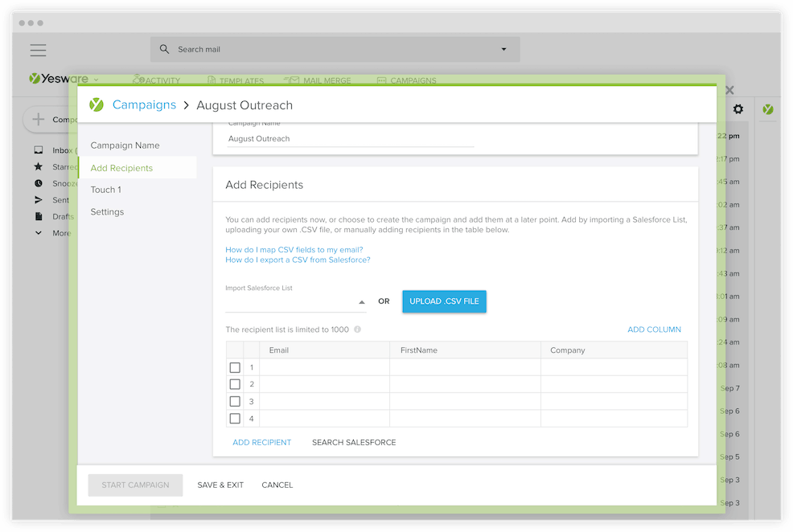Screen dimensions: 793x532
Task: Open the Starred star icon
Action: pyautogui.click(x=39, y=166)
